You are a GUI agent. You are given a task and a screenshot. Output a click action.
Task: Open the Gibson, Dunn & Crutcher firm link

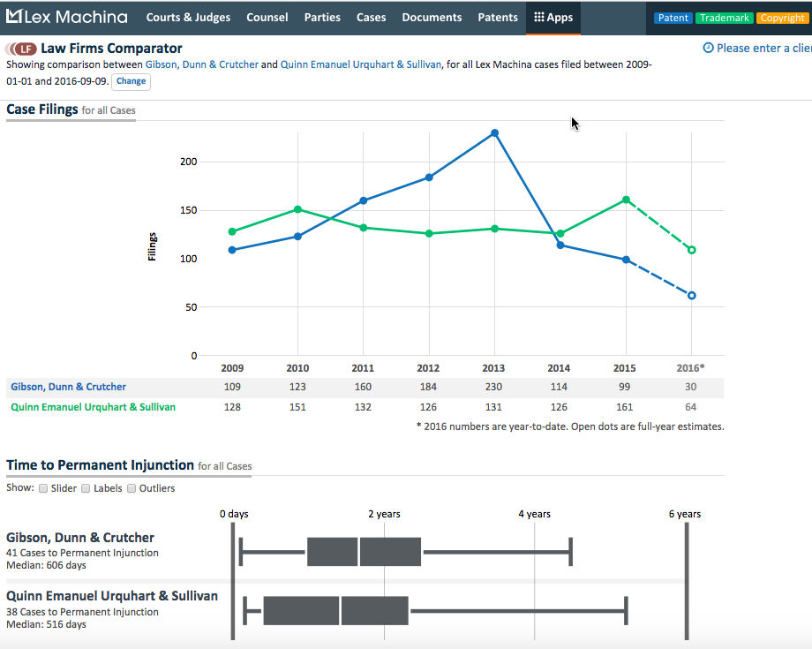tap(68, 386)
